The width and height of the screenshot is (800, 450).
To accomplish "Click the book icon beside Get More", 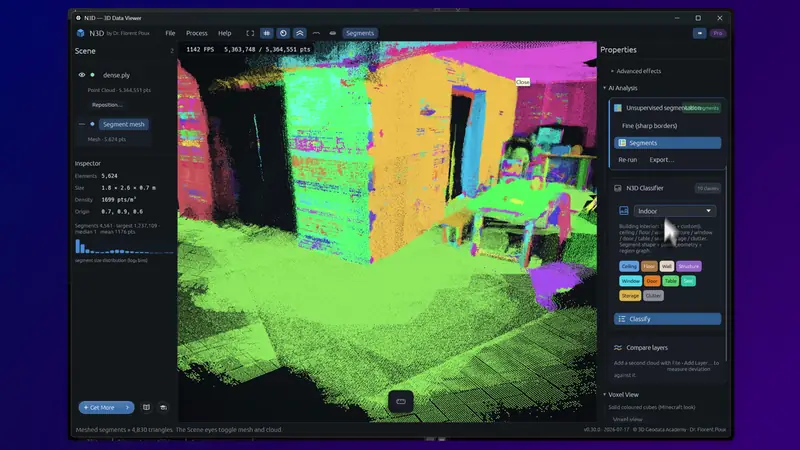I will tap(146, 407).
